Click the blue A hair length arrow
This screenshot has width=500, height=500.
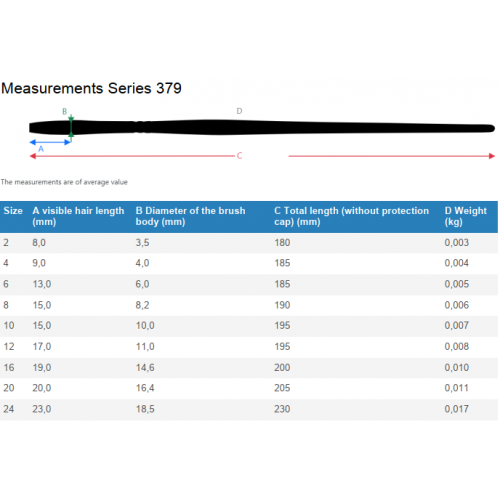pos(50,142)
